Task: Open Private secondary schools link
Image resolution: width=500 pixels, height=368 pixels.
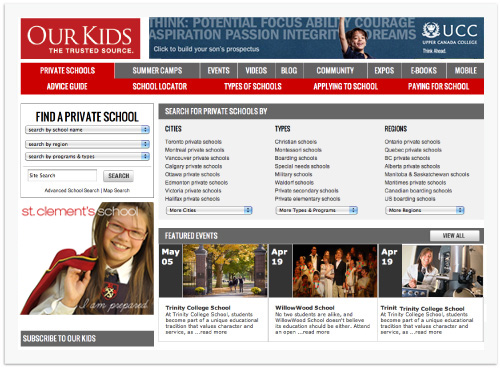Action: pyautogui.click(x=307, y=191)
